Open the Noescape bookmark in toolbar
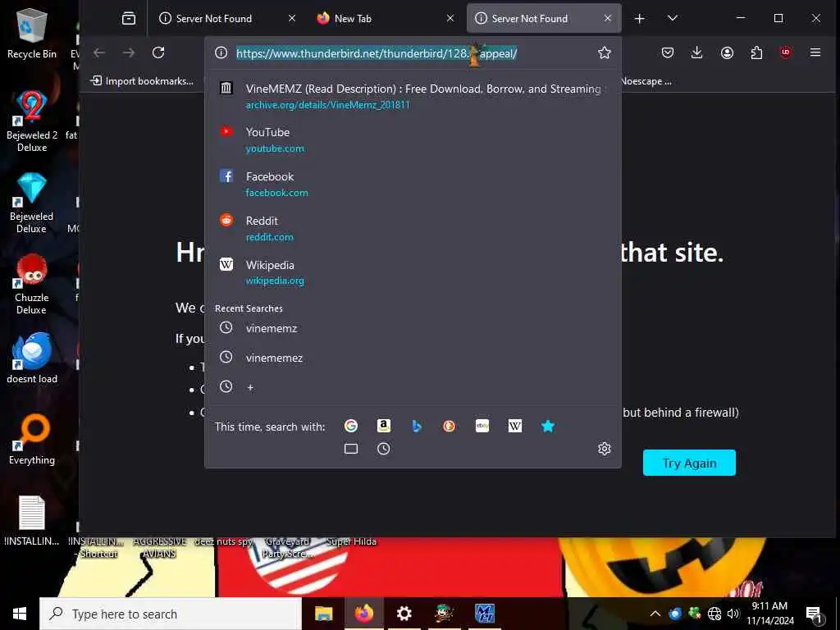The height and width of the screenshot is (630, 840). (646, 81)
